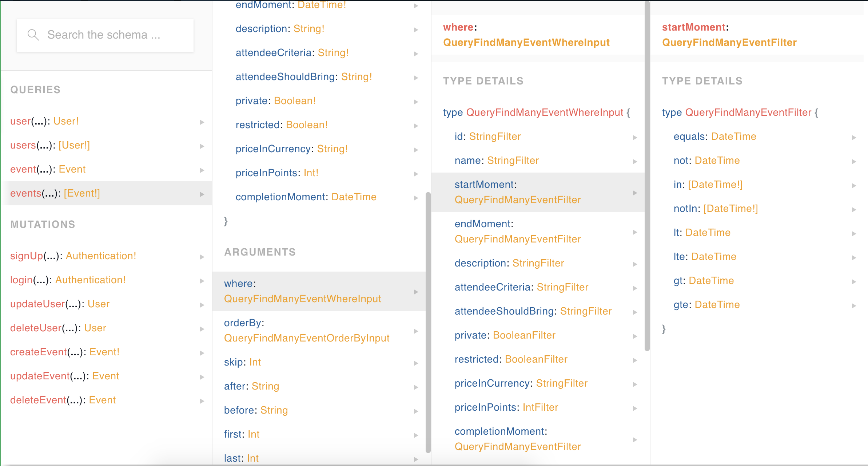Select the QueryFindManyEventWhereInput type link
Viewport: 868px width, 466px height.
(x=526, y=43)
